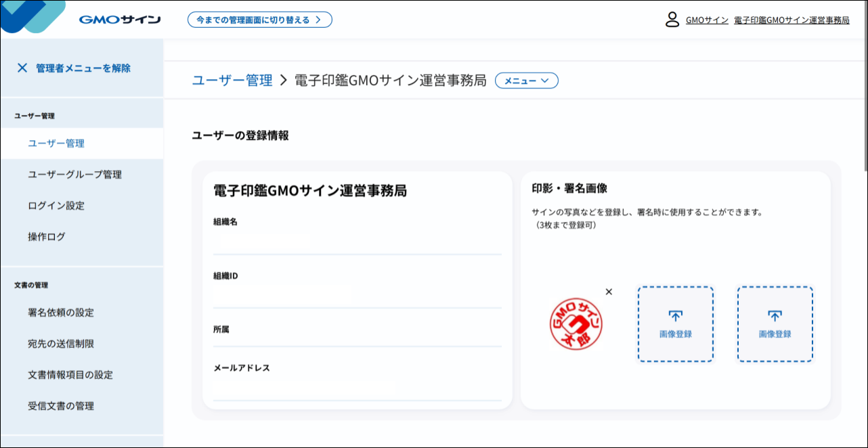Click the X icon to remove the seal image
Viewport: 868px width, 448px height.
pos(608,292)
